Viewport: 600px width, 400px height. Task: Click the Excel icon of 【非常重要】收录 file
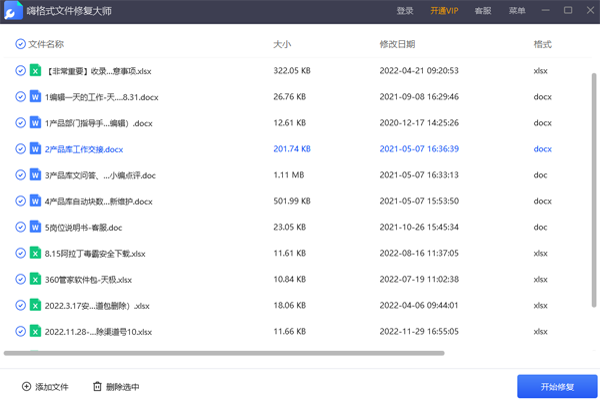tap(36, 71)
